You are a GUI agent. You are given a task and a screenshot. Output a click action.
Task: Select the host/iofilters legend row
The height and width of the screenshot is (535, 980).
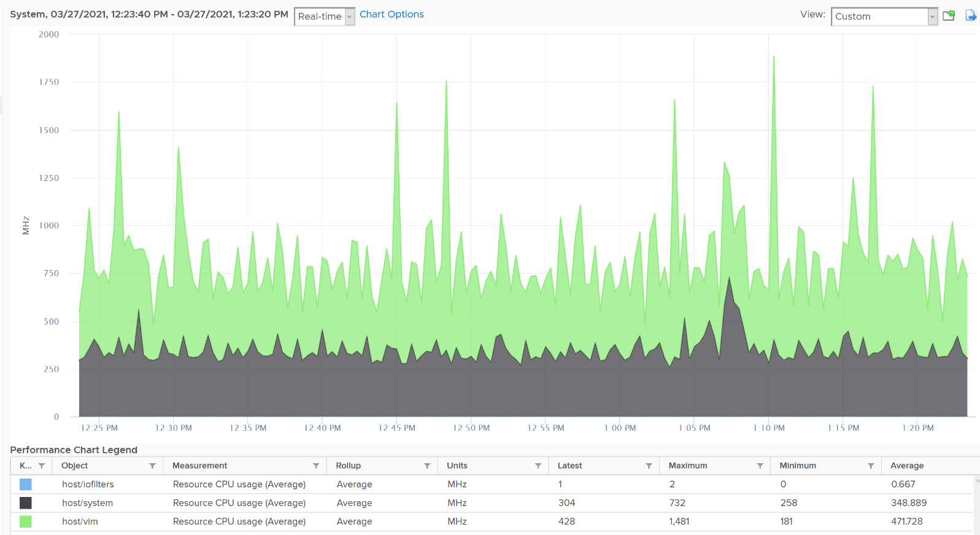(x=492, y=484)
